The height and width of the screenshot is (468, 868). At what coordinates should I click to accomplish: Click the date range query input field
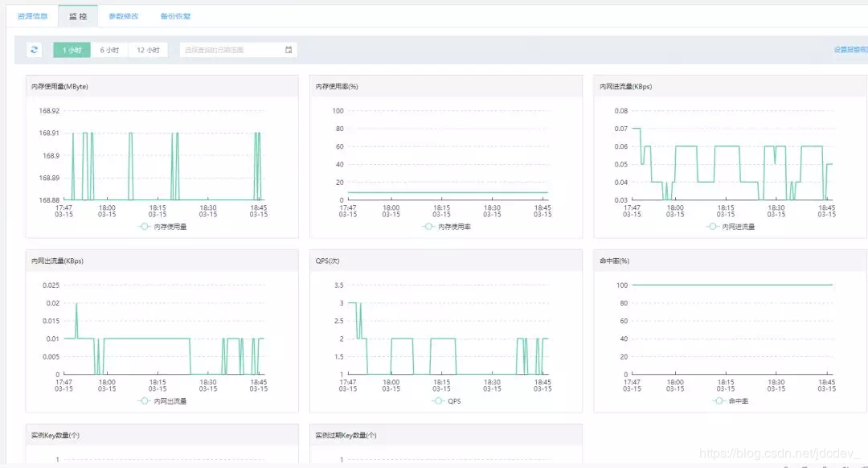238,50
